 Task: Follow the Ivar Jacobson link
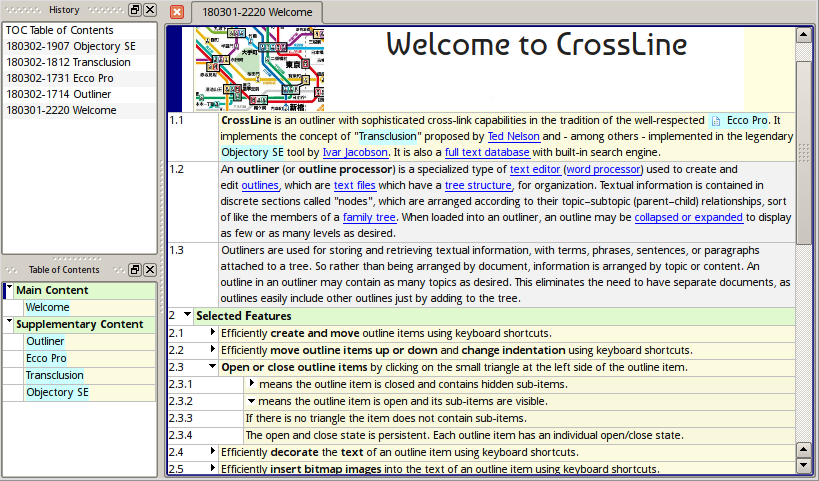click(355, 152)
